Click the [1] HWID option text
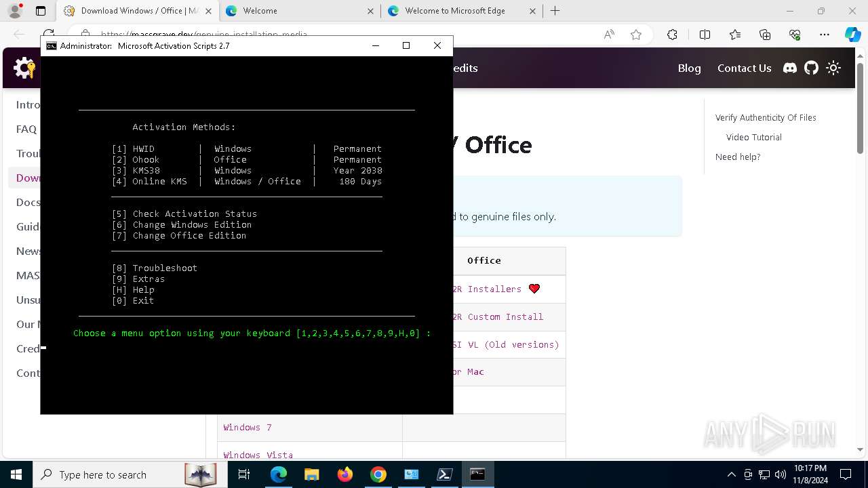Viewport: 868px width, 488px height. point(133,148)
